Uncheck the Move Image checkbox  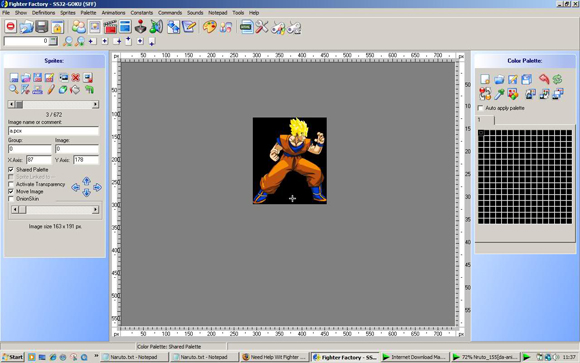[11, 191]
